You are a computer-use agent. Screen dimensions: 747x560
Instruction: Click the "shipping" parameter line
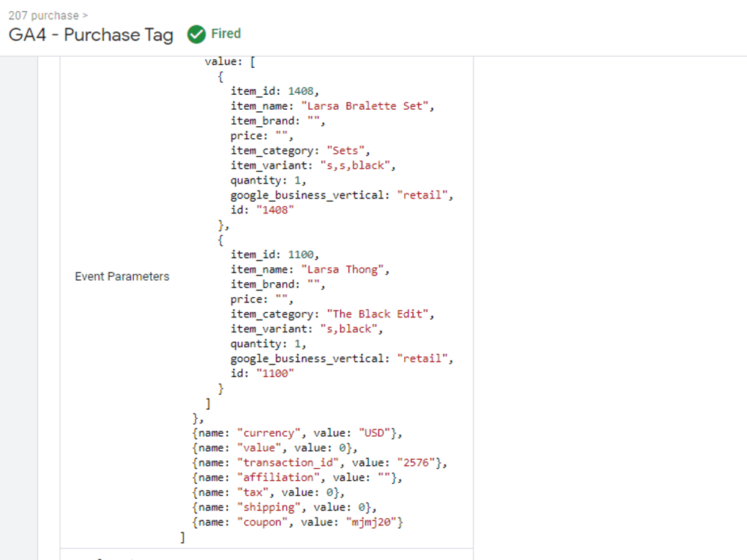tap(285, 507)
